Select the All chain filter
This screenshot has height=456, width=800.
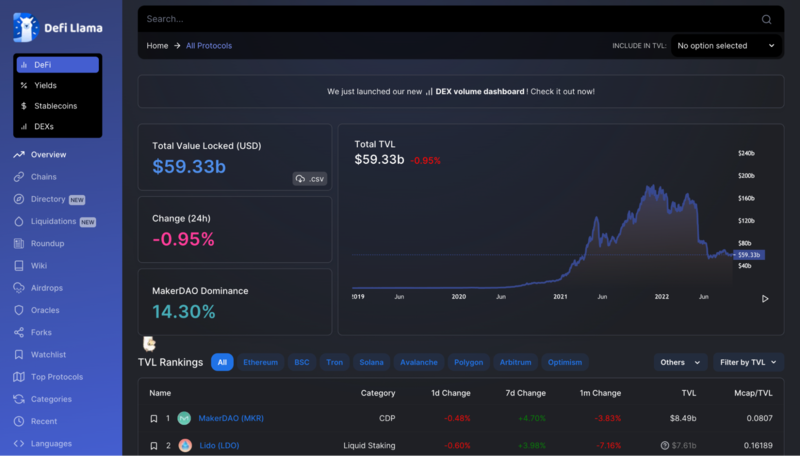(222, 362)
